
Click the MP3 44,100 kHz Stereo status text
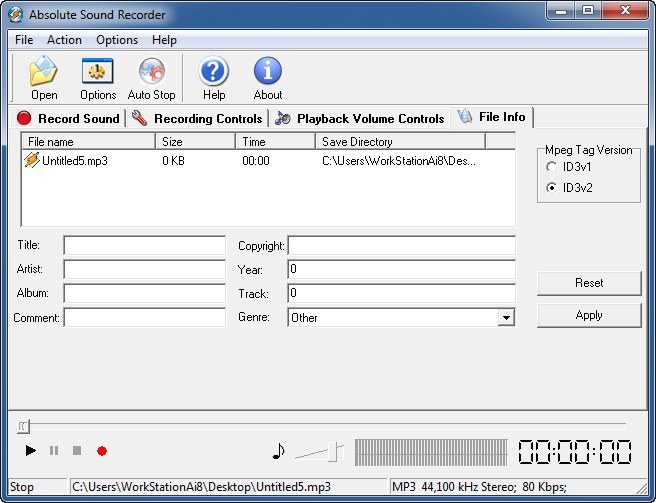[x=479, y=487]
